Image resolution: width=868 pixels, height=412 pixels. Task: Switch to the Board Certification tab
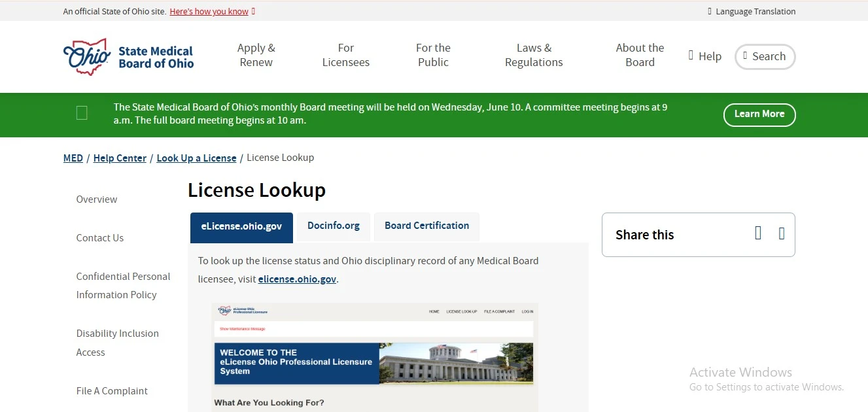tap(426, 226)
